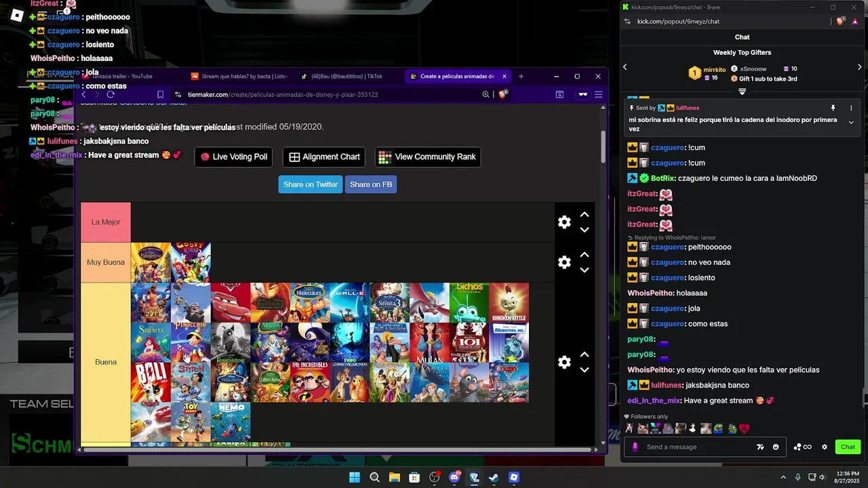Move Buena tier up with arrow
The height and width of the screenshot is (488, 868).
(585, 354)
